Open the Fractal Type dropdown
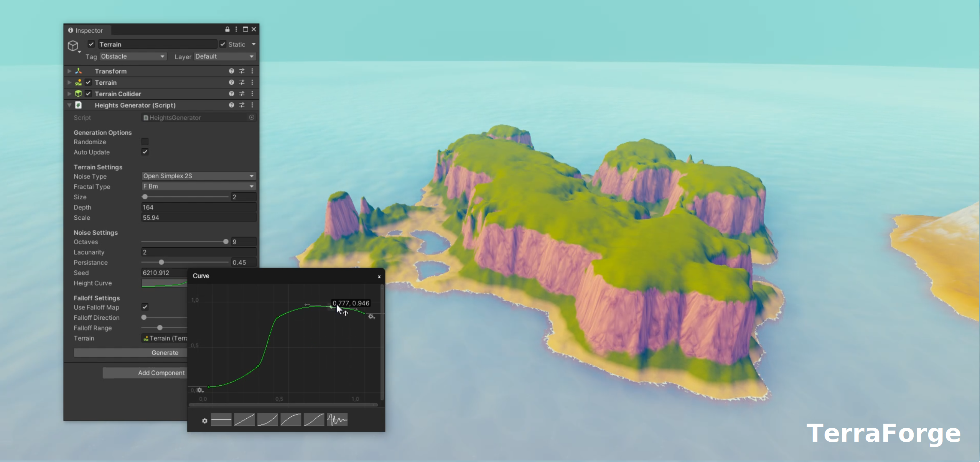Image resolution: width=980 pixels, height=462 pixels. pos(198,186)
